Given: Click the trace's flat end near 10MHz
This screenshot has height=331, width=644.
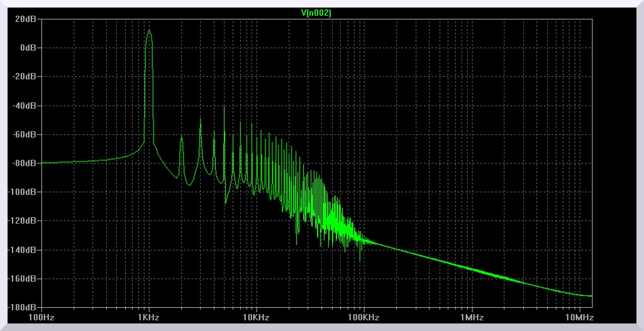Looking at the screenshot, I should coord(588,295).
